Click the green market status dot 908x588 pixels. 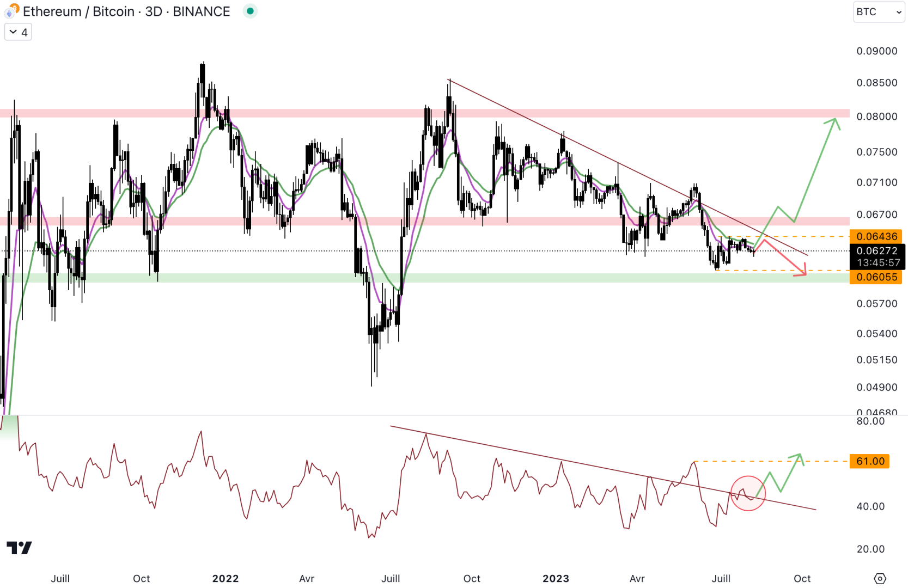pos(250,11)
